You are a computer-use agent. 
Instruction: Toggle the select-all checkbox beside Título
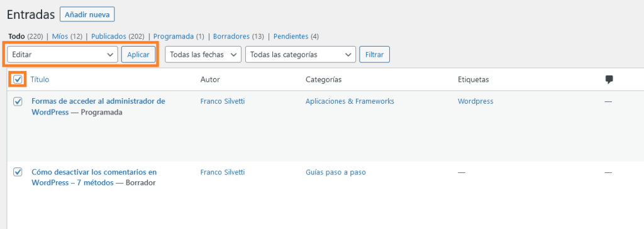pos(18,79)
